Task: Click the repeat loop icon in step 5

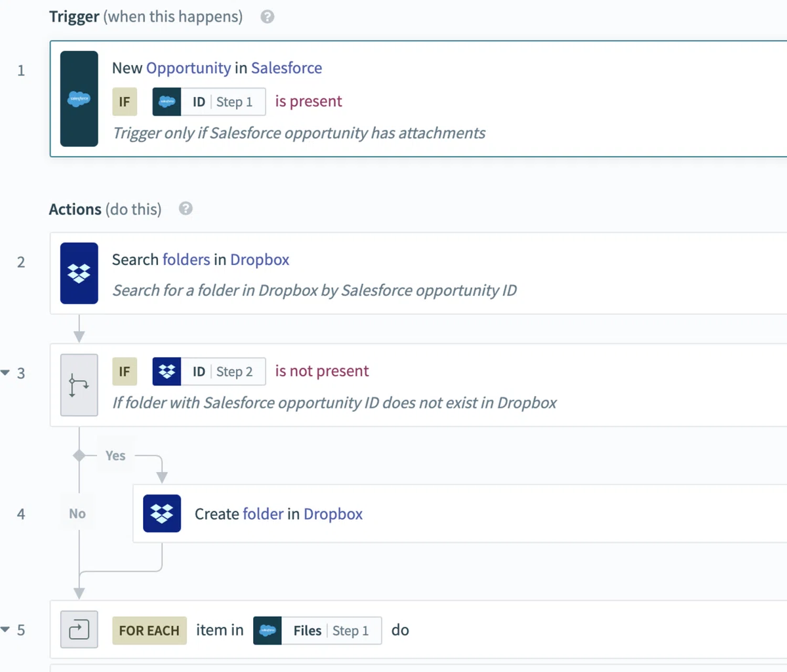Action: coord(79,630)
